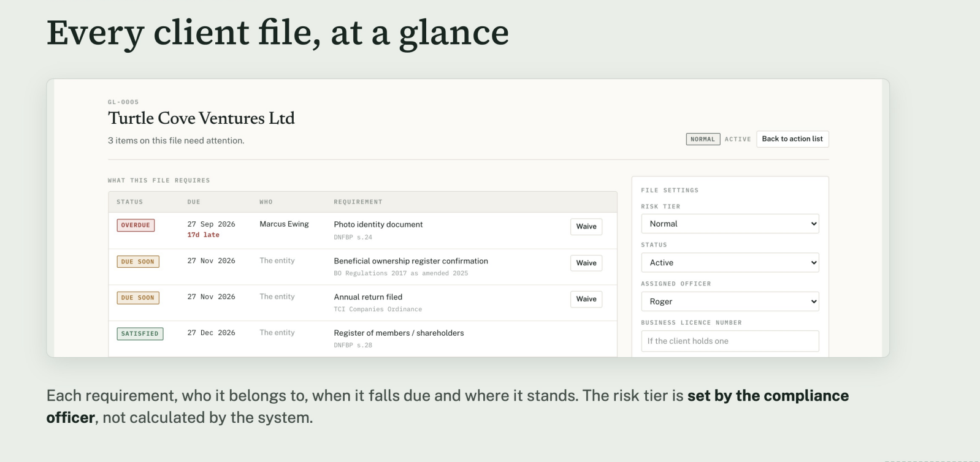Select the OVERDUE status badge
The image size is (980, 462).
click(x=136, y=225)
